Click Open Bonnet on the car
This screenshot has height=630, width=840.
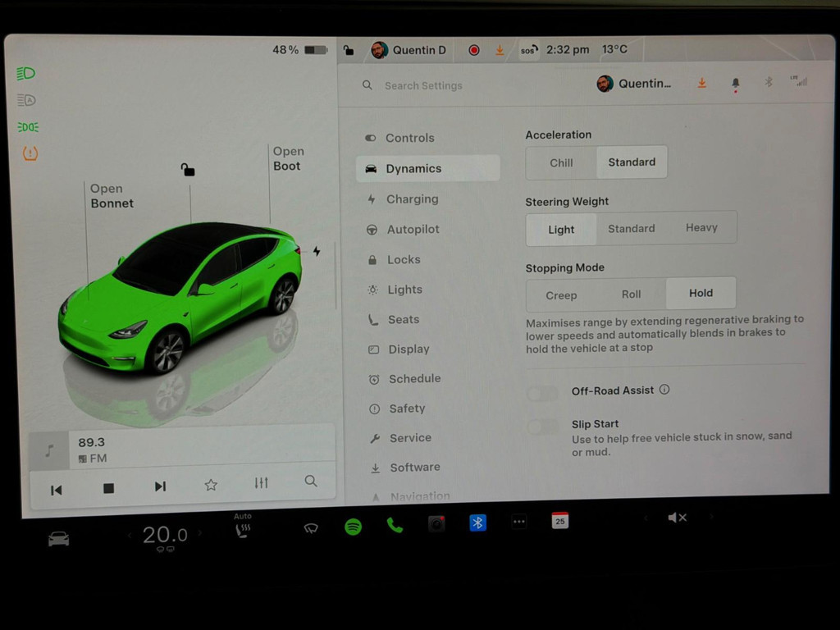(x=111, y=196)
